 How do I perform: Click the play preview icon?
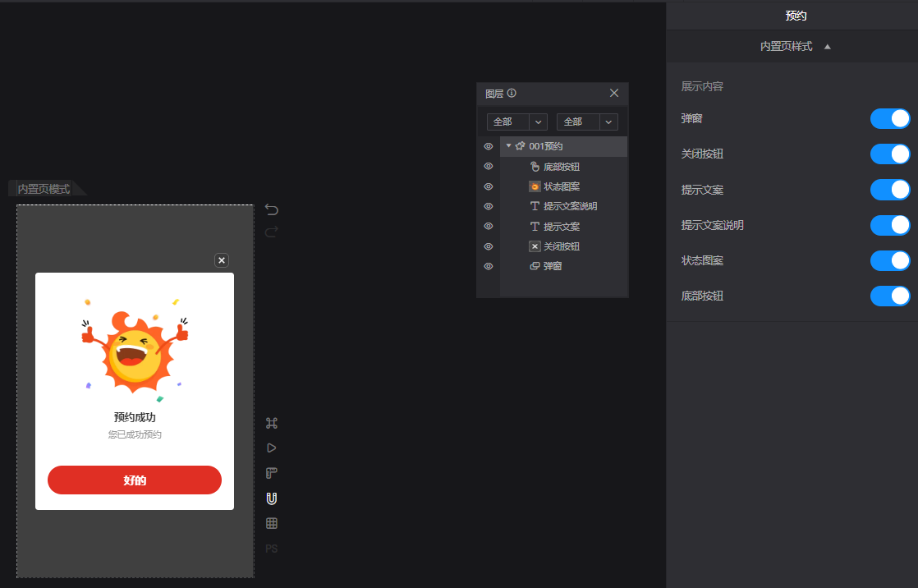(x=272, y=448)
